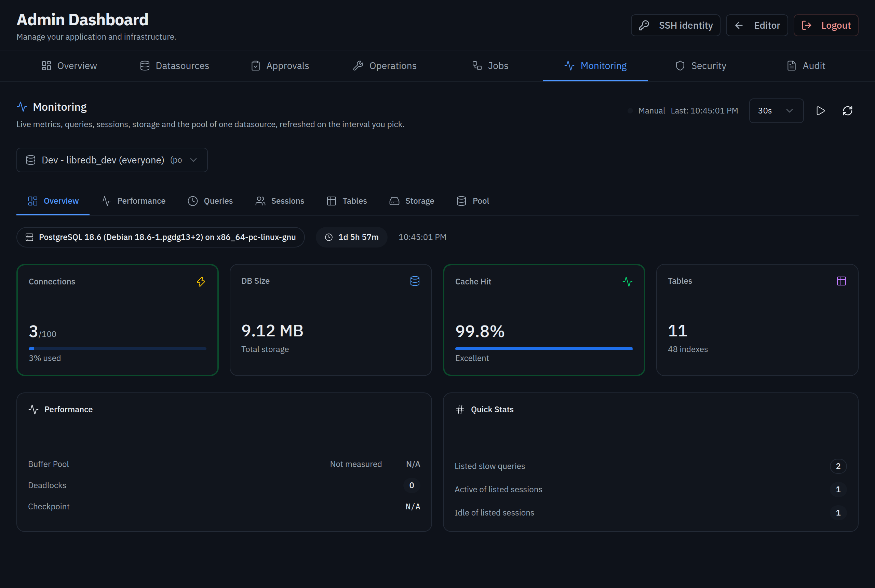Go to the Datasources tab

pos(175,66)
